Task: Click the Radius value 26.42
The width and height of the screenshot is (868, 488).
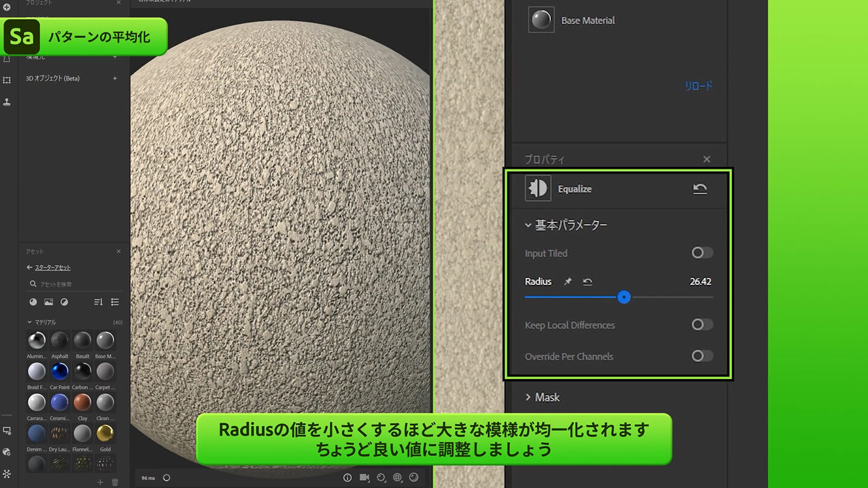Action: pos(700,281)
